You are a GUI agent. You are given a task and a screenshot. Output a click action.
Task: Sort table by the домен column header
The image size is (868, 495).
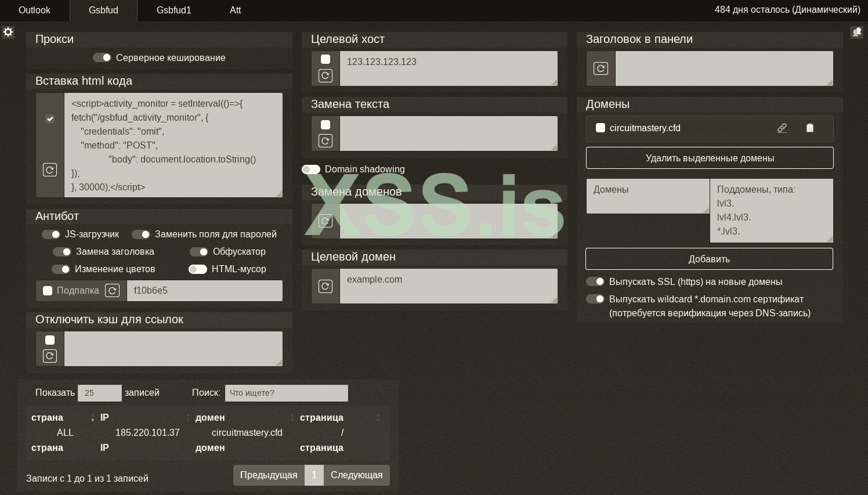(244, 418)
